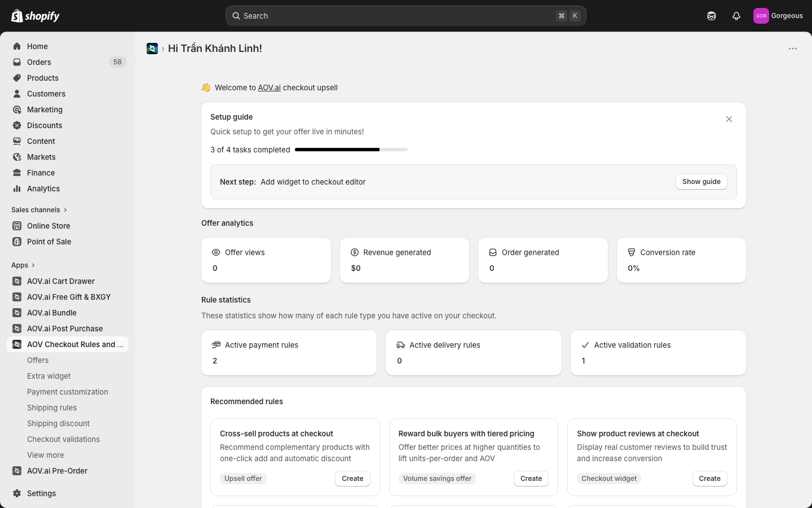Click 'Add widget to checkout editor' text
Viewport: 812px width, 508px height.
point(313,182)
